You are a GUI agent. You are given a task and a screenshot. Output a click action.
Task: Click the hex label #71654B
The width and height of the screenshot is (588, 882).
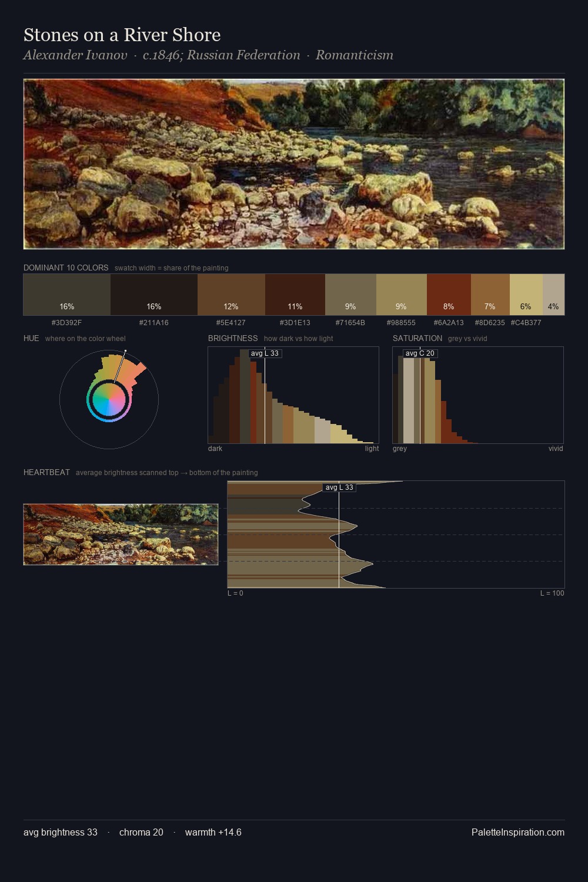coord(350,323)
